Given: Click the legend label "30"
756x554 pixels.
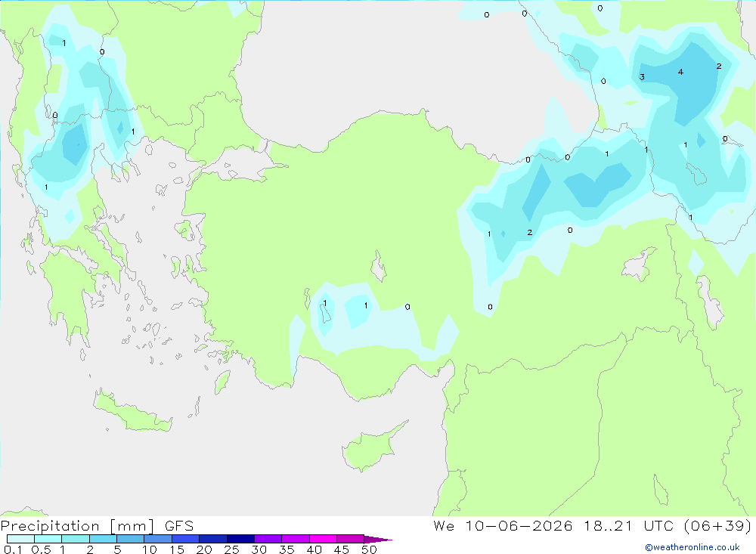Looking at the screenshot, I should (259, 549).
